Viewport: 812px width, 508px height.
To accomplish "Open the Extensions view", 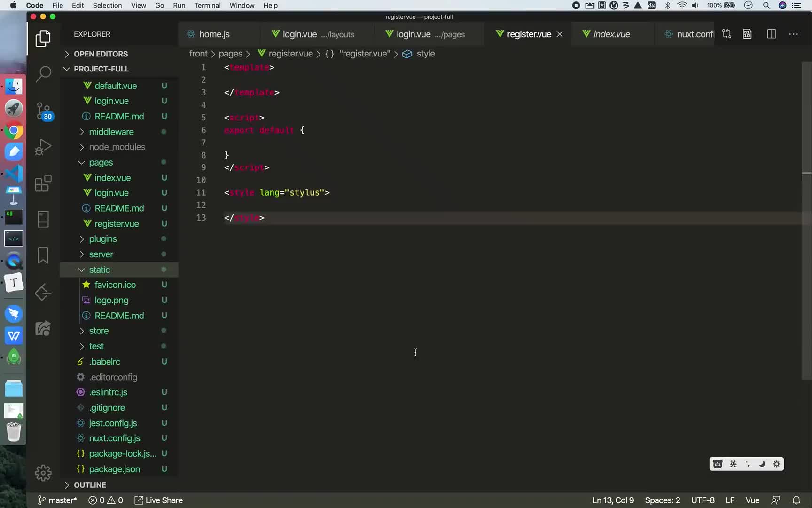I will [43, 183].
